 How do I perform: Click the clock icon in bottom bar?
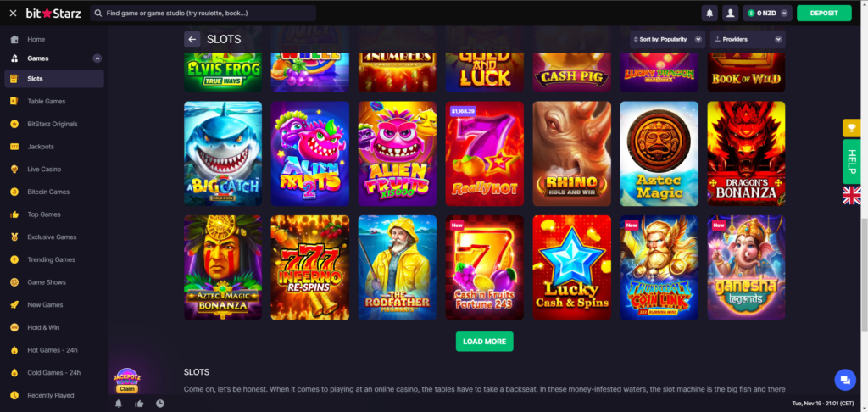click(160, 404)
